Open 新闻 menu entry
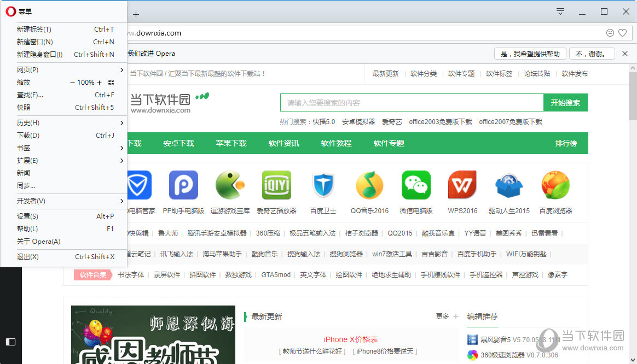This screenshot has width=637, height=364. pos(64,173)
